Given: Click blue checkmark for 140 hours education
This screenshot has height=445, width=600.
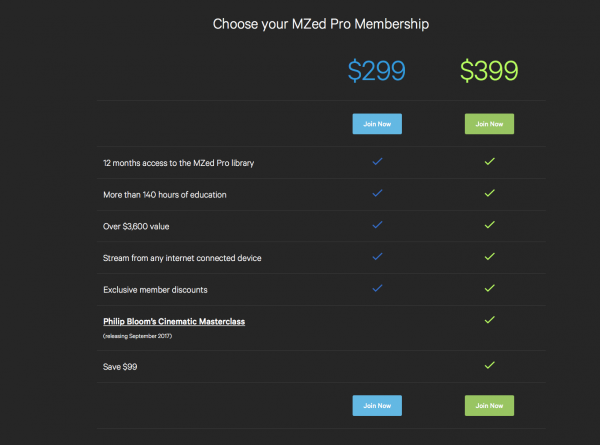Looking at the screenshot, I should pos(377,193).
